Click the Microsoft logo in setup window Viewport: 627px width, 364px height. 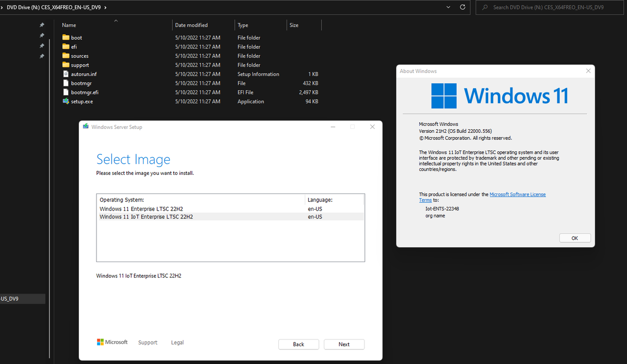pos(112,342)
